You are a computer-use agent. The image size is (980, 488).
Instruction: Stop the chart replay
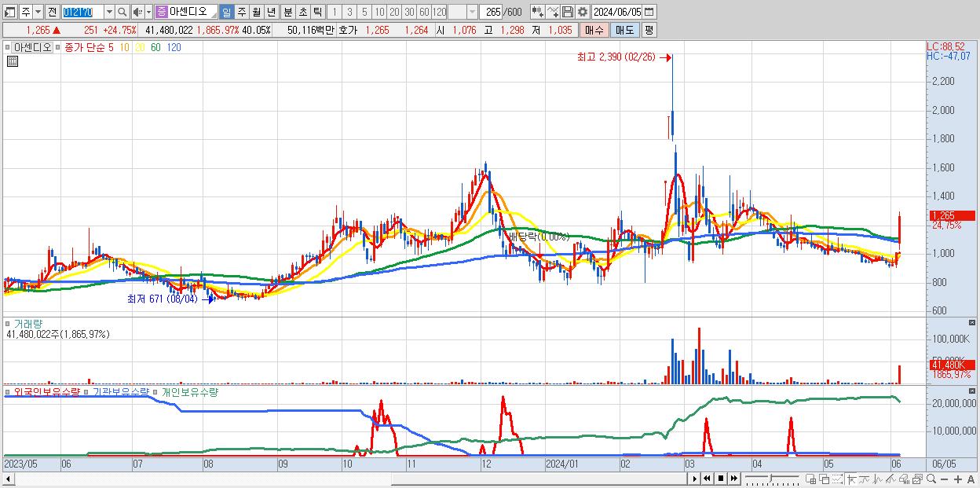coord(720,479)
